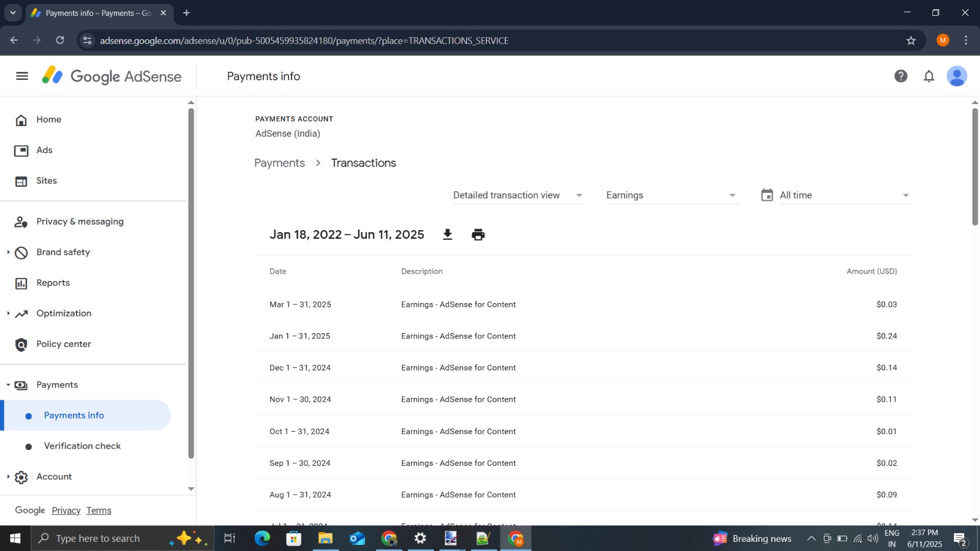Screen dimensions: 980x551
Task: Open the Breaking news widget
Action: [x=752, y=538]
